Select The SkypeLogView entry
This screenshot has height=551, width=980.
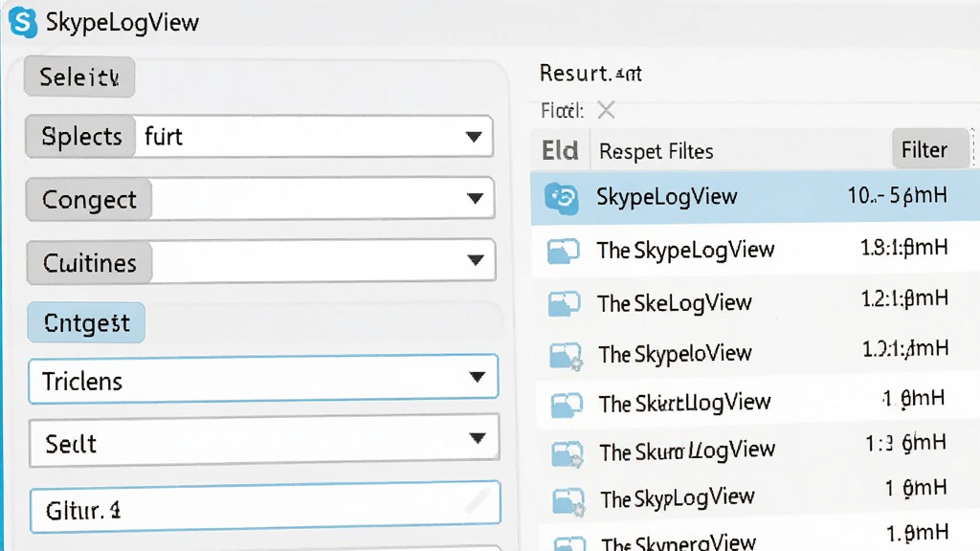click(x=685, y=250)
